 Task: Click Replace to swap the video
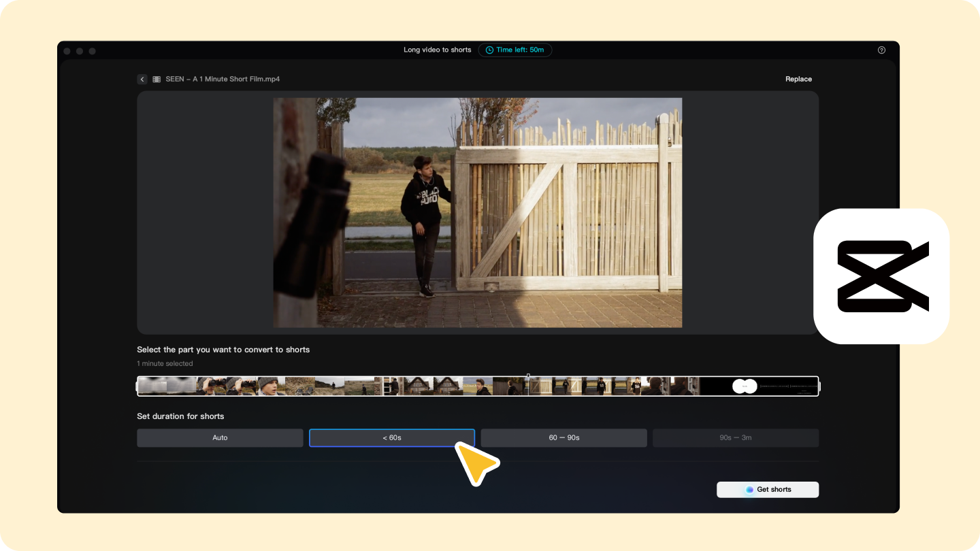798,79
